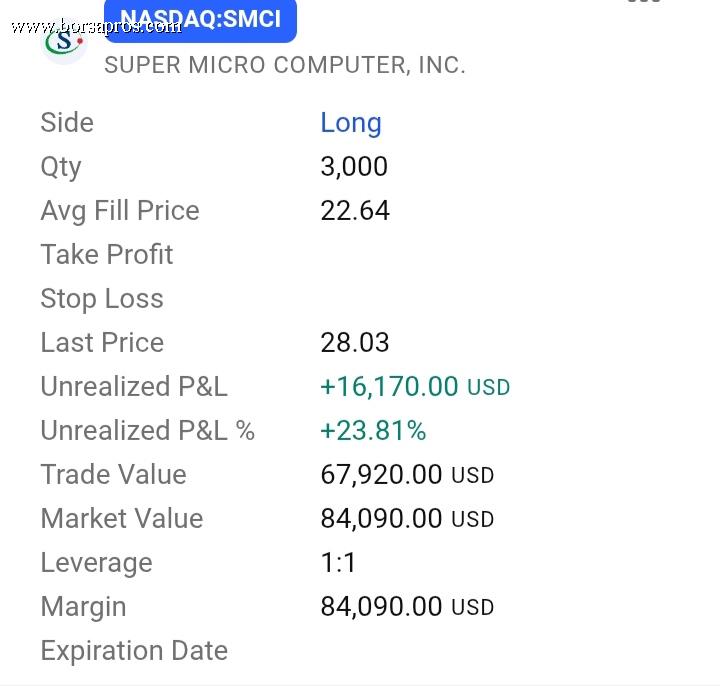The width and height of the screenshot is (720, 686).
Task: Select the Trade Value 67,920.00 USD
Action: pyautogui.click(x=407, y=474)
